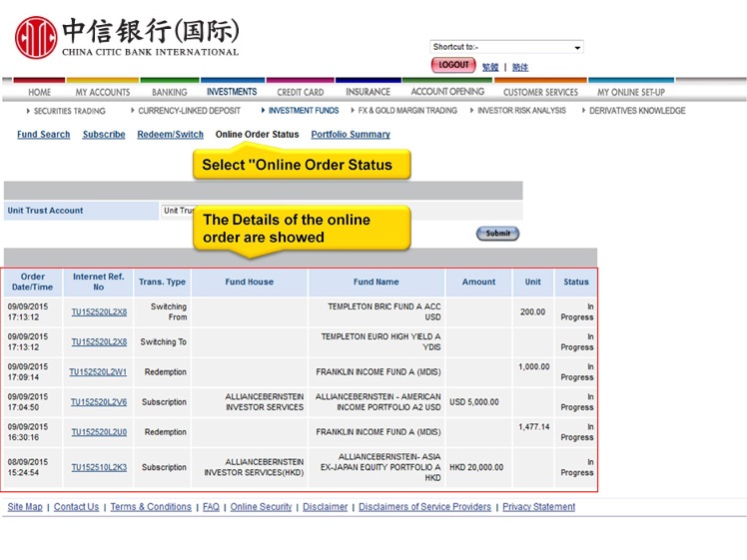
Task: Switch to Simplified Chinese language link
Action: click(x=520, y=67)
